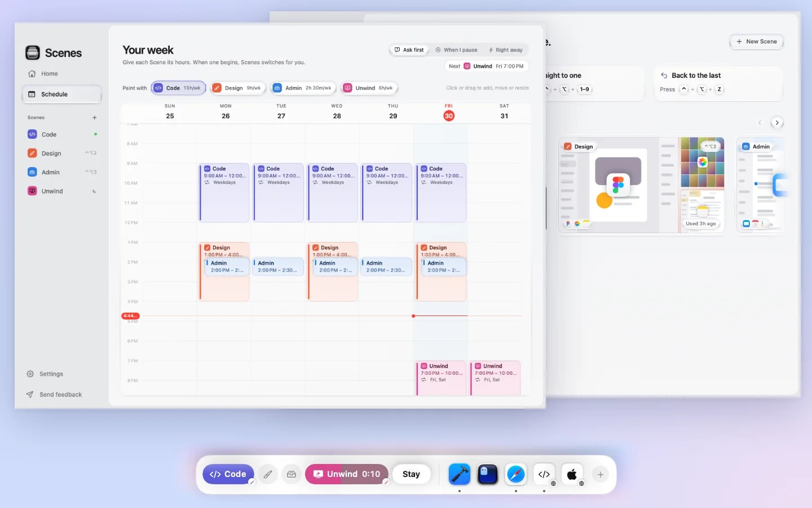This screenshot has width=812, height=508.
Task: Open the ghost terminal app icon in dock
Action: (488, 474)
